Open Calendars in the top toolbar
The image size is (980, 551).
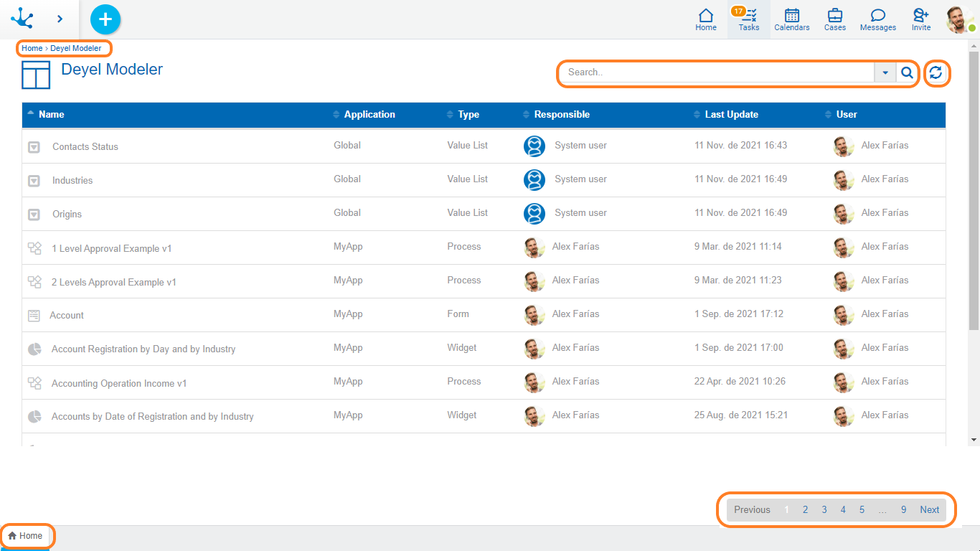click(792, 20)
